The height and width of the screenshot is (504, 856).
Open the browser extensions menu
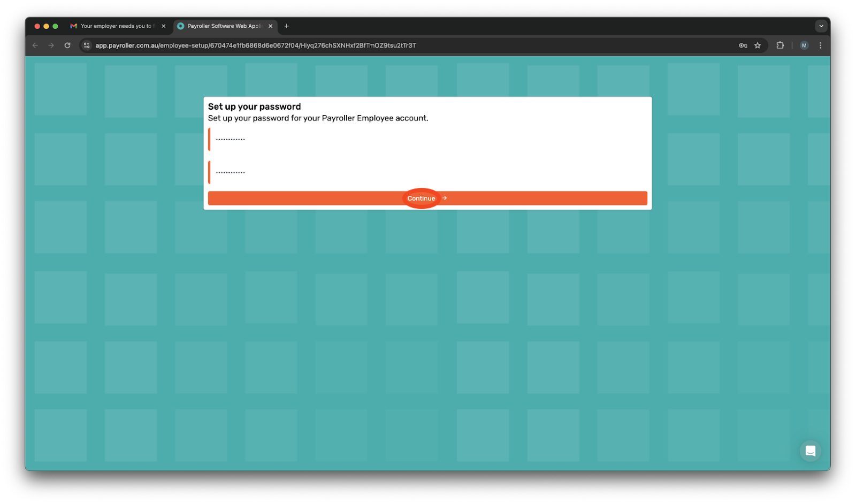[780, 45]
